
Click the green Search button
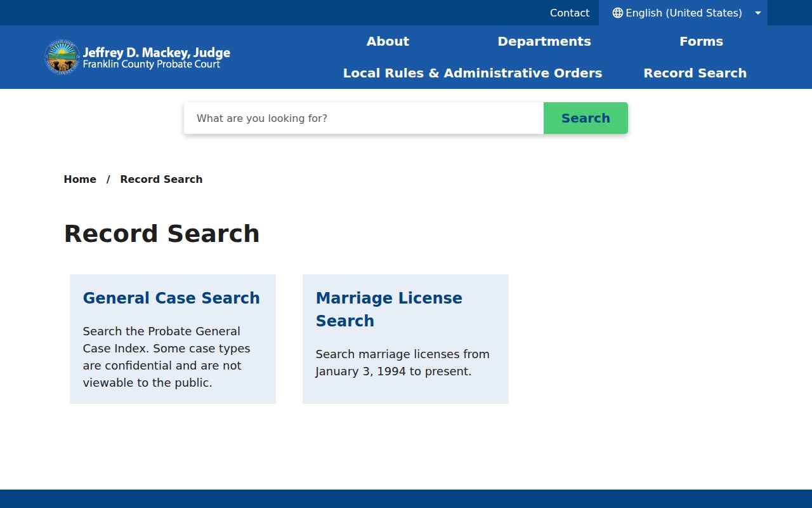(586, 118)
